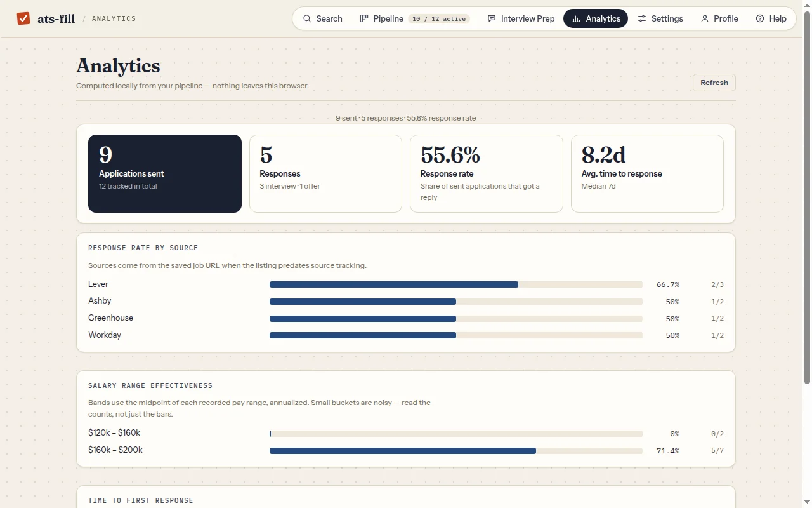812x508 pixels.
Task: Select the Responses stat card
Action: pyautogui.click(x=325, y=173)
